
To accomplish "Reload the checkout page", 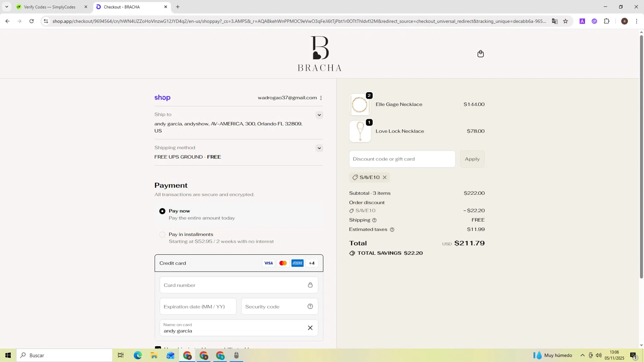I will click(x=31, y=21).
